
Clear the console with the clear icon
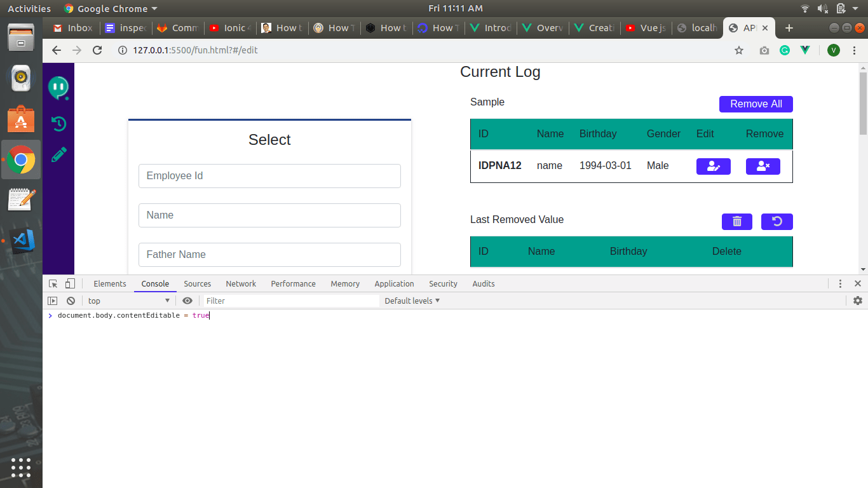pyautogui.click(x=71, y=301)
